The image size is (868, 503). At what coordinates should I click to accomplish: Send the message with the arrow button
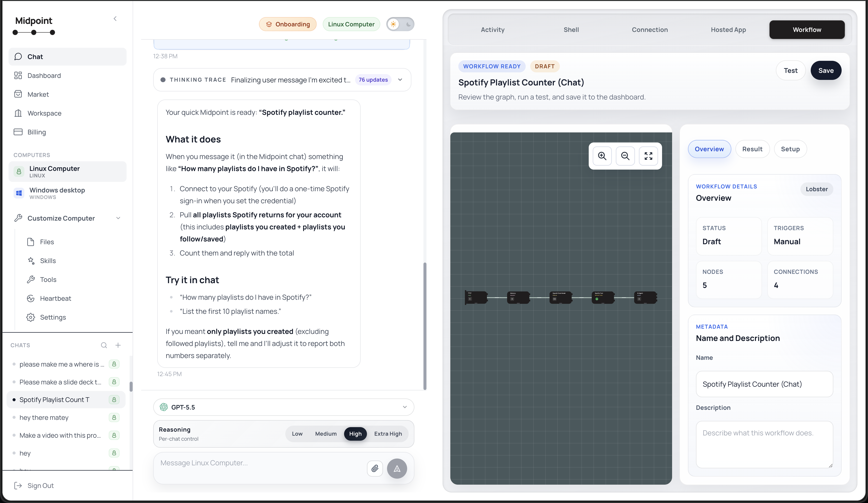tap(397, 469)
